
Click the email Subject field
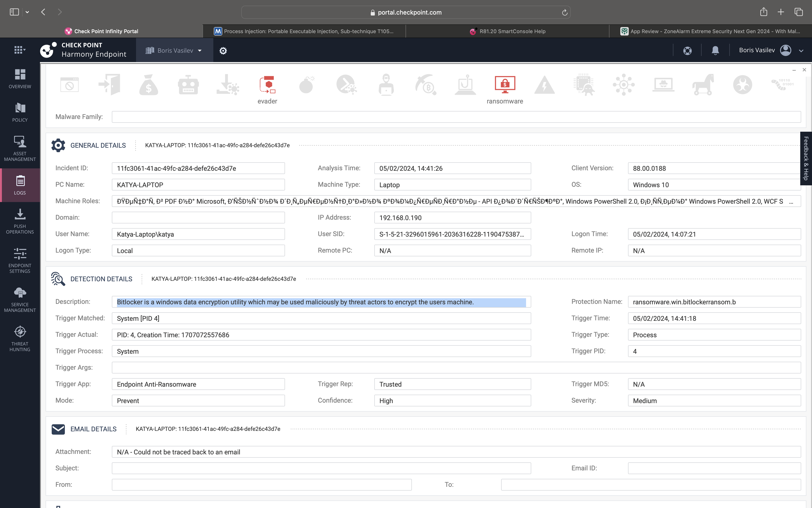[x=321, y=468]
